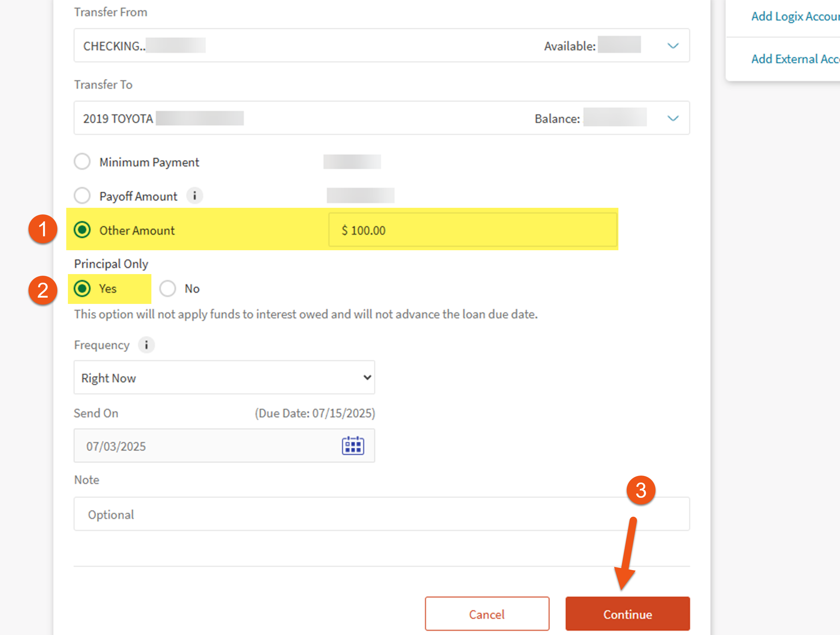The image size is (840, 635).
Task: Set Principal Only to No
Action: pyautogui.click(x=168, y=288)
